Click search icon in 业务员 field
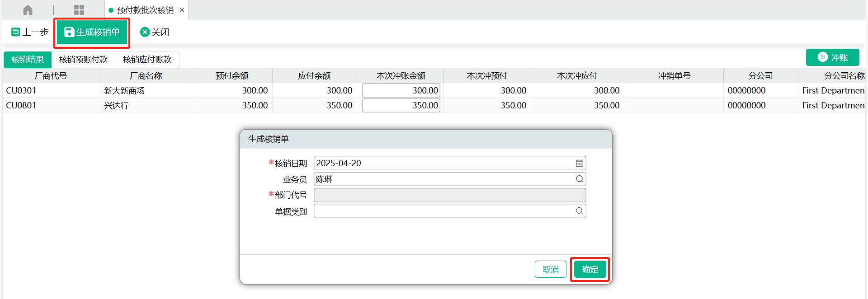The height and width of the screenshot is (299, 868). 579,179
